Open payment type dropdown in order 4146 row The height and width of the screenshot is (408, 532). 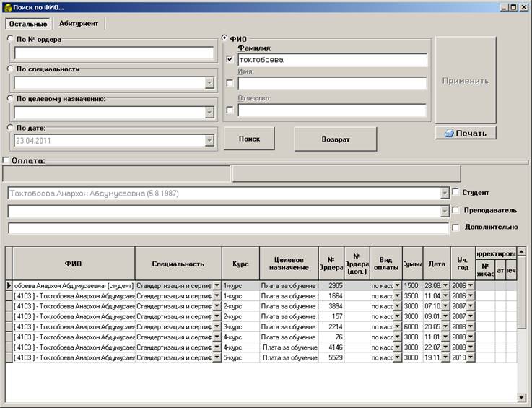(x=397, y=347)
